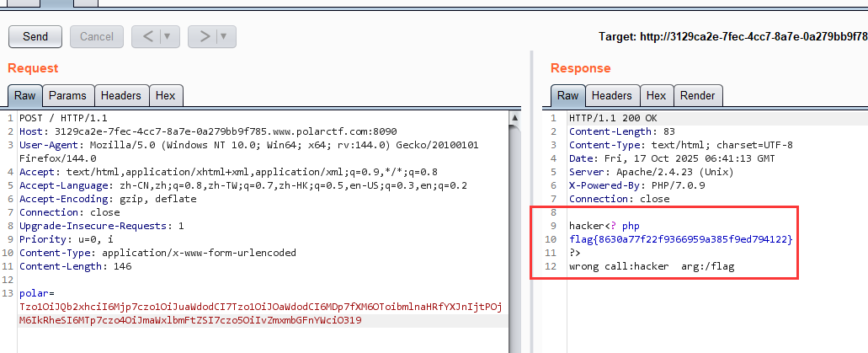The height and width of the screenshot is (353, 868).
Task: Click the 'hacker<? php' response line
Action: pos(605,226)
